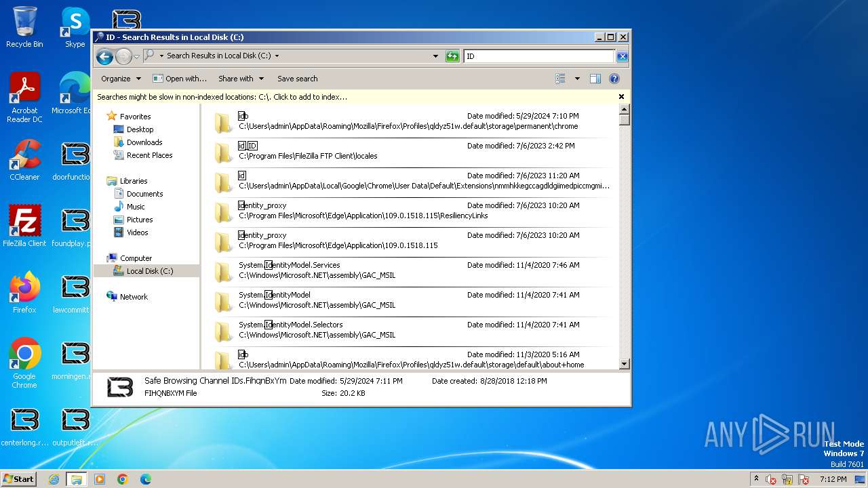Select System.IdentityModel.Services folder result
The image size is (868, 488).
pyautogui.click(x=410, y=270)
